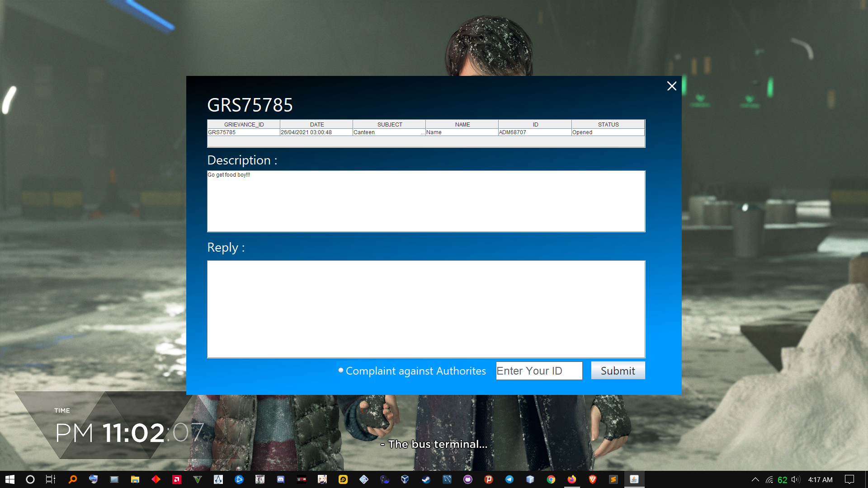
Task: Click the STATUS column header
Action: click(x=608, y=124)
